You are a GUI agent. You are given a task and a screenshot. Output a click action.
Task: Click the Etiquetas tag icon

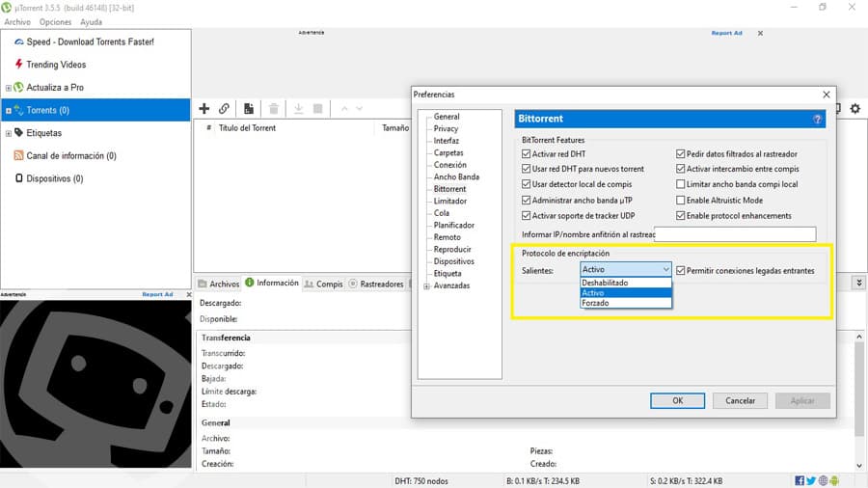pyautogui.click(x=18, y=133)
